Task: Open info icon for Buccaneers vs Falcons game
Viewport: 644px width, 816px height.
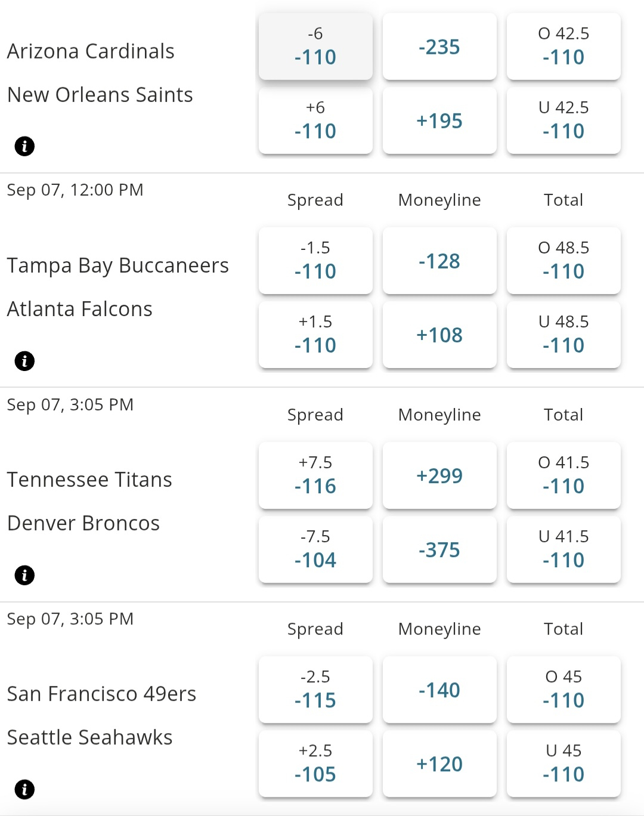Action: click(24, 361)
